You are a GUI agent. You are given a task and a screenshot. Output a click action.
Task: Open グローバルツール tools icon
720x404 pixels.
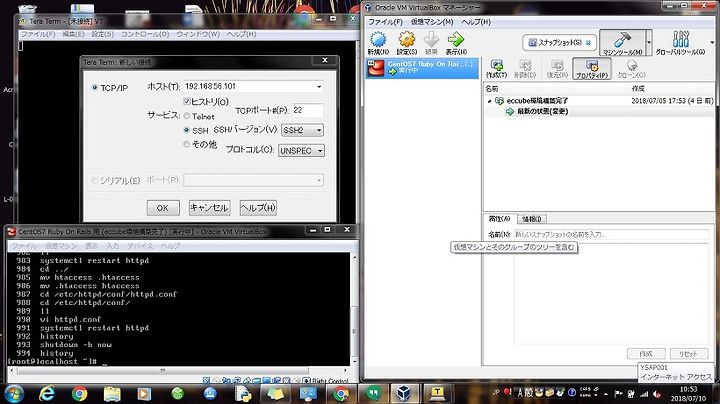coord(680,43)
